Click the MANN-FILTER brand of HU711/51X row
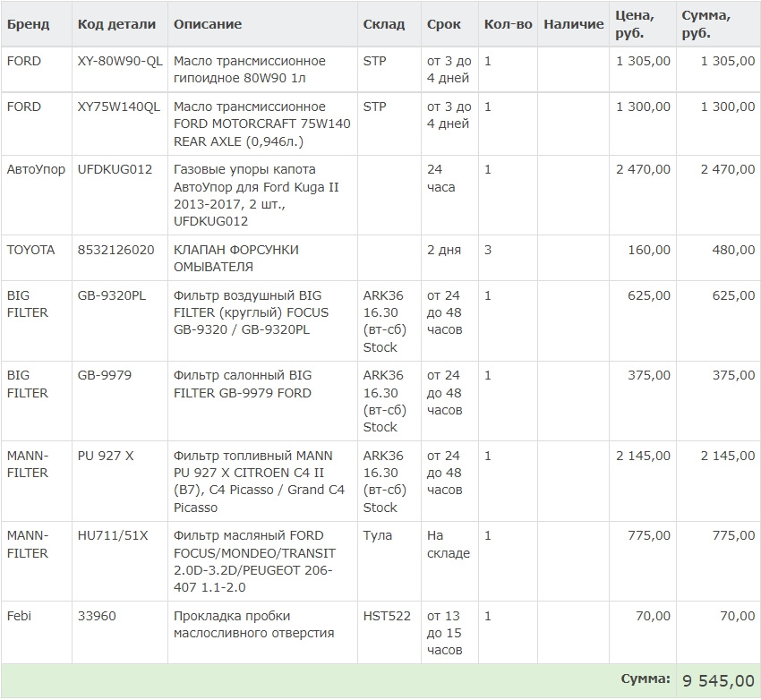This screenshot has width=761, height=700. [28, 544]
